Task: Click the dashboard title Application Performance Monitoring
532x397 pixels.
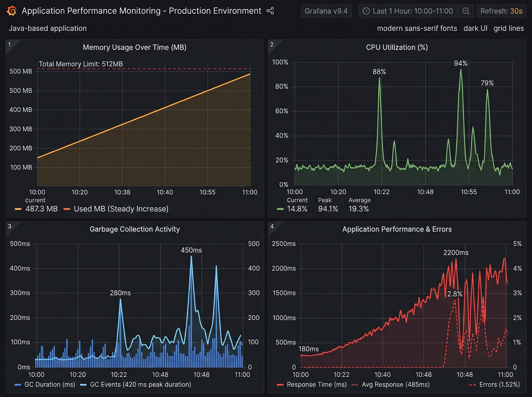Action: [x=141, y=11]
